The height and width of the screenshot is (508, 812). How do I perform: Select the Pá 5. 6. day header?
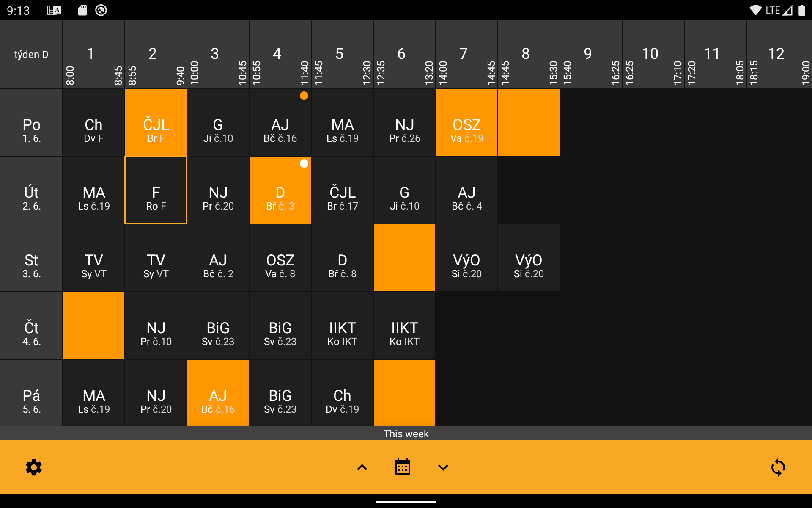click(31, 393)
